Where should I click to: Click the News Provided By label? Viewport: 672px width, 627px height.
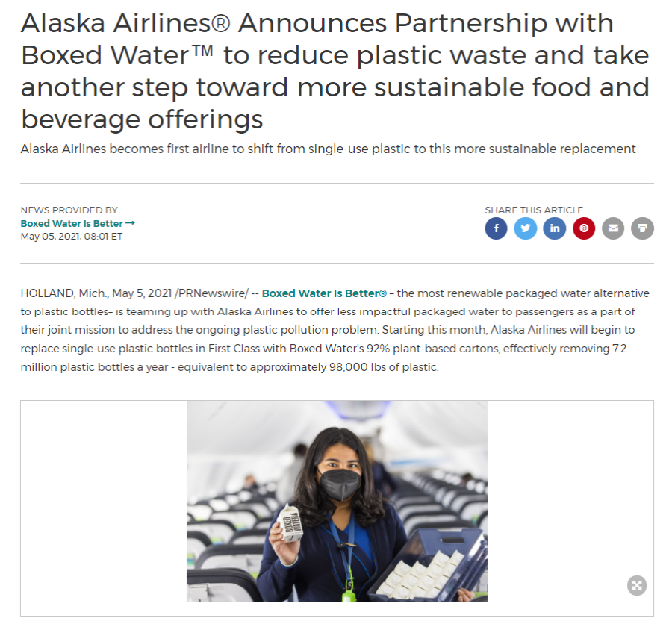click(69, 210)
